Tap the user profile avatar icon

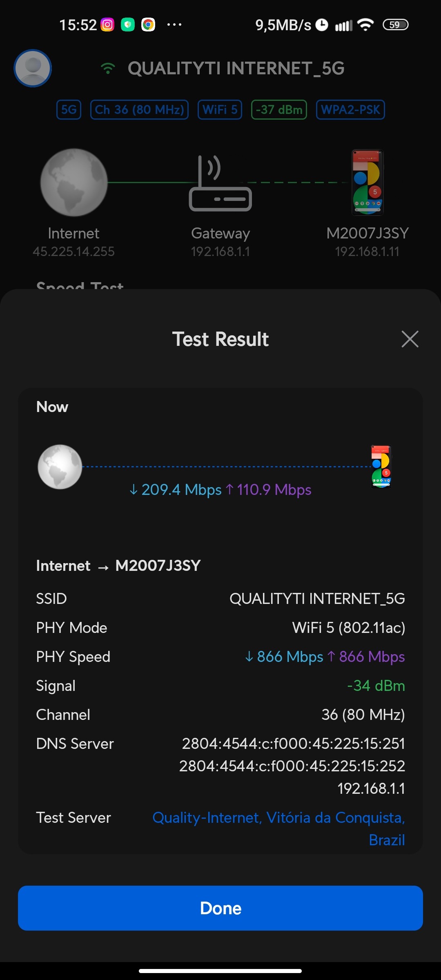coord(33,68)
